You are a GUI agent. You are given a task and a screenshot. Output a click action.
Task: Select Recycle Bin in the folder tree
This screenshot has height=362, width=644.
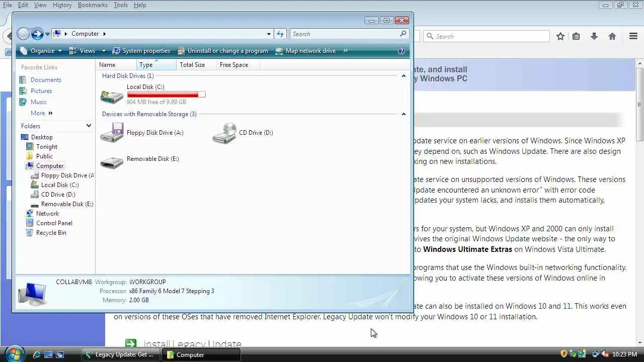click(51, 233)
